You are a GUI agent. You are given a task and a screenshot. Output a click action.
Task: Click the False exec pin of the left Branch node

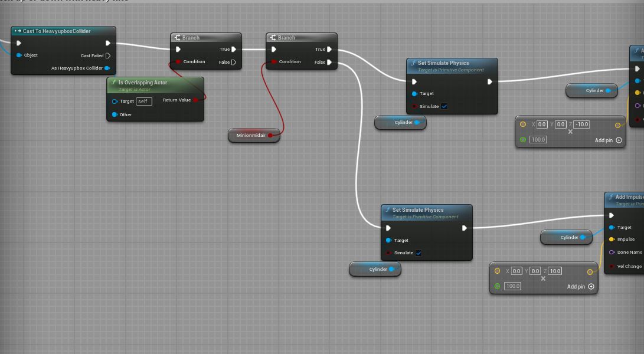[234, 62]
